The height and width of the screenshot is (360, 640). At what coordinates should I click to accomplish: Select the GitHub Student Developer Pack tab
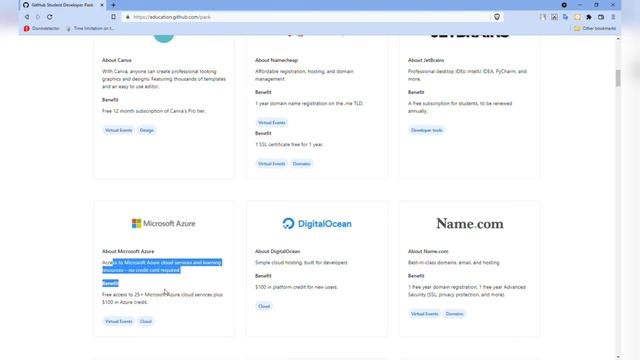click(62, 5)
